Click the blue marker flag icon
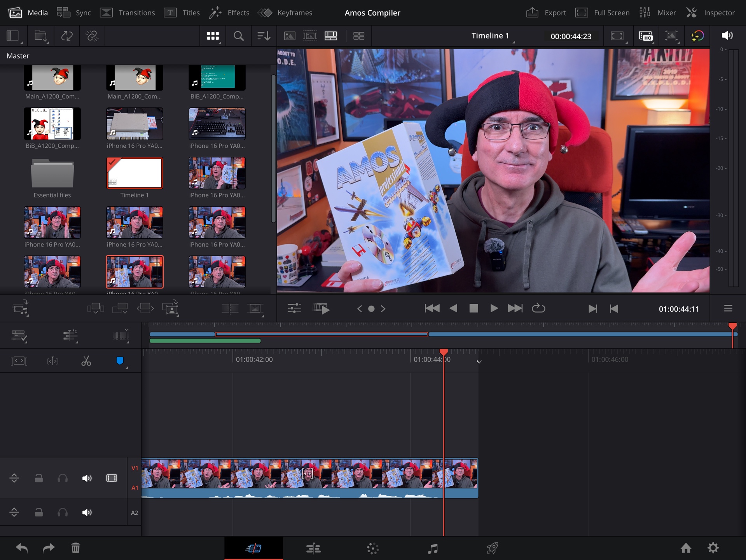 (x=120, y=361)
